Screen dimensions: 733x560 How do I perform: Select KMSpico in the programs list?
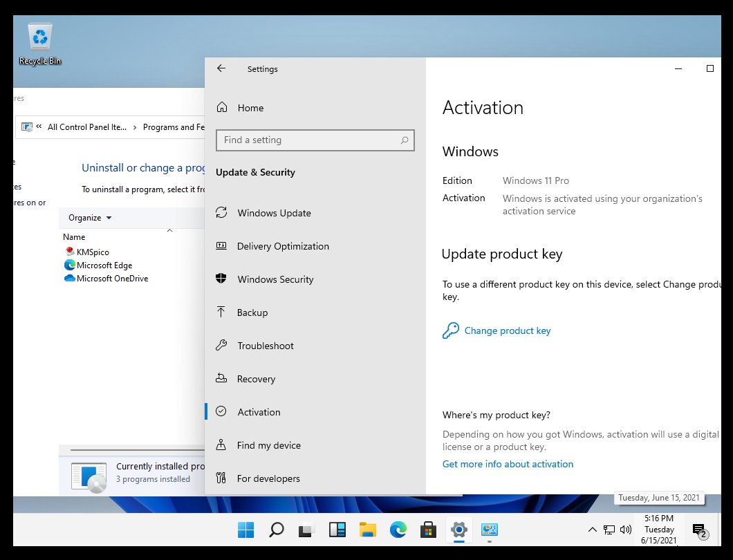pos(86,252)
